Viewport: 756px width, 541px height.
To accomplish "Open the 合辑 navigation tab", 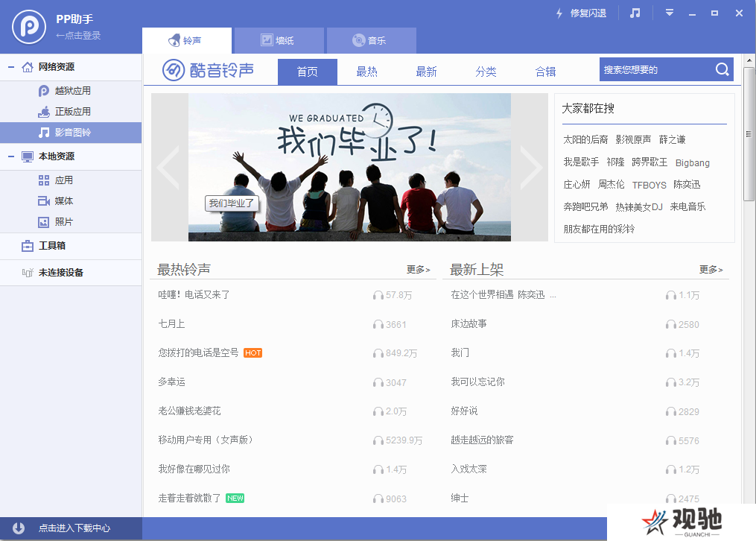I will (x=545, y=72).
